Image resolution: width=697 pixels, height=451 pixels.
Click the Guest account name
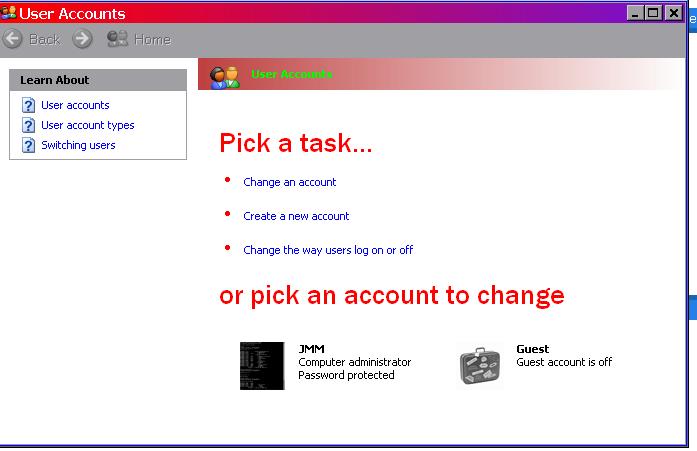532,349
